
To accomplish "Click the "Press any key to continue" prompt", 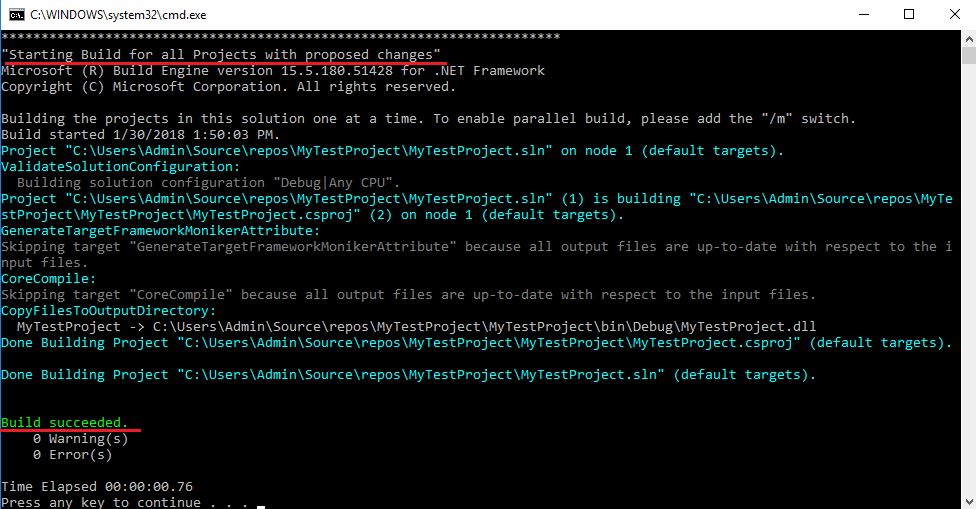I will click(x=125, y=502).
